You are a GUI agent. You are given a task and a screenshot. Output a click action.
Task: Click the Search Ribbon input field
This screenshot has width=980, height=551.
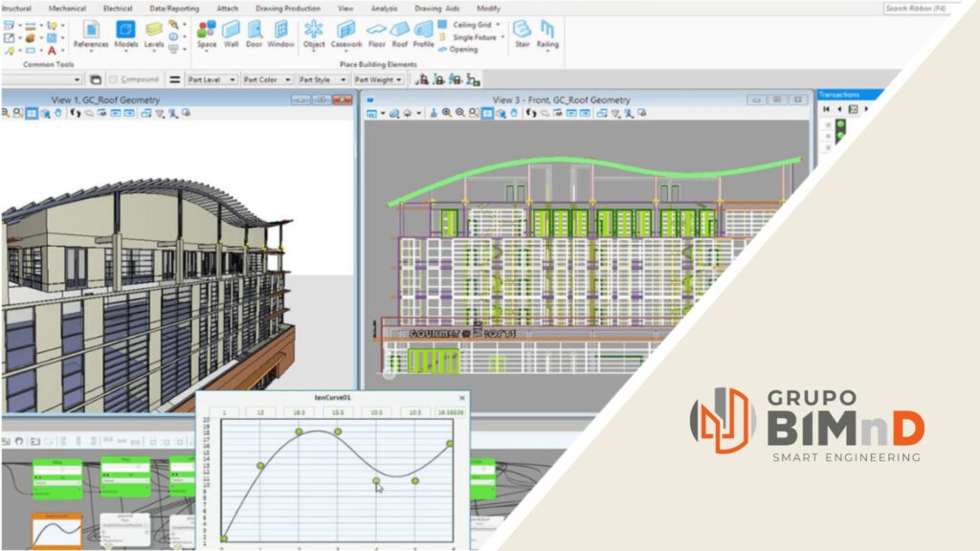[926, 8]
